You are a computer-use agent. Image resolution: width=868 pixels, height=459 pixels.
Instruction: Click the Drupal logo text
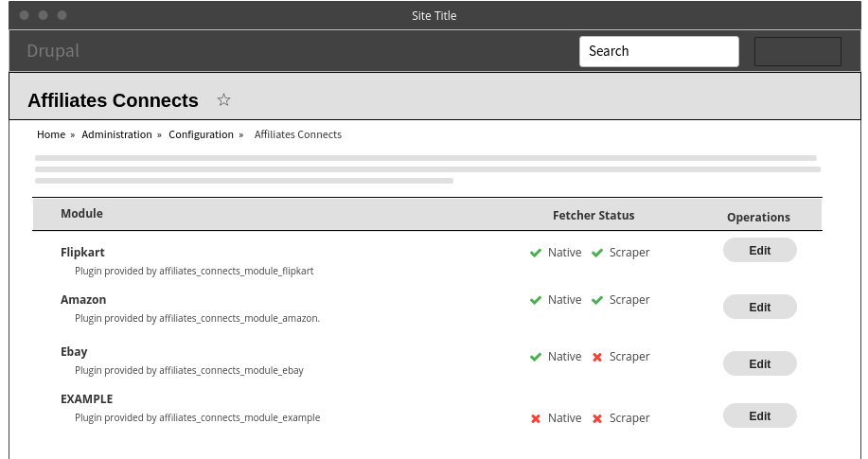[x=53, y=51]
